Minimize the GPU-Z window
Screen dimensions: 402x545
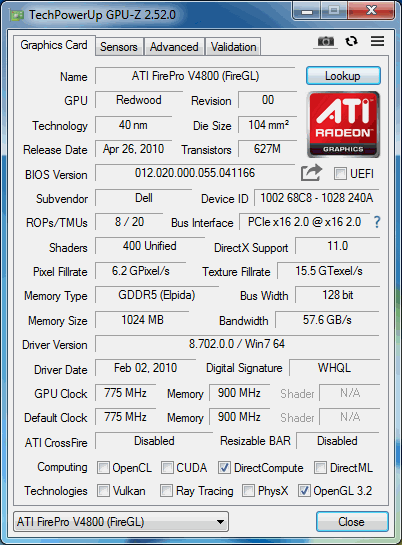point(306,10)
